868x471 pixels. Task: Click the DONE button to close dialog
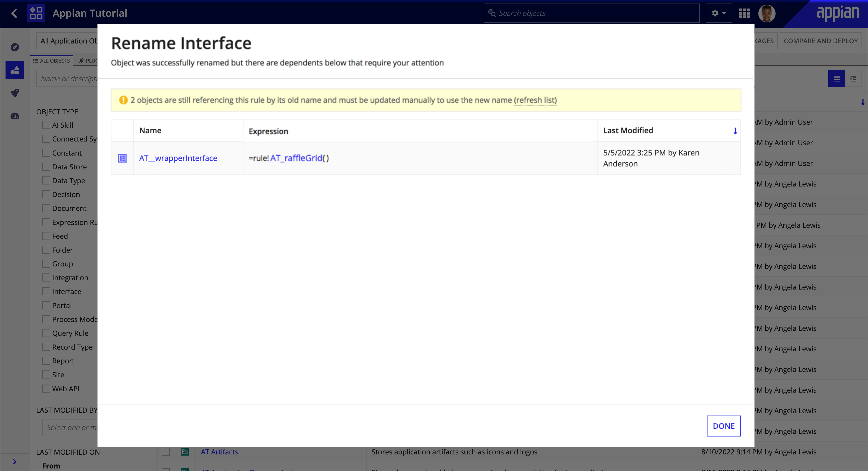724,426
